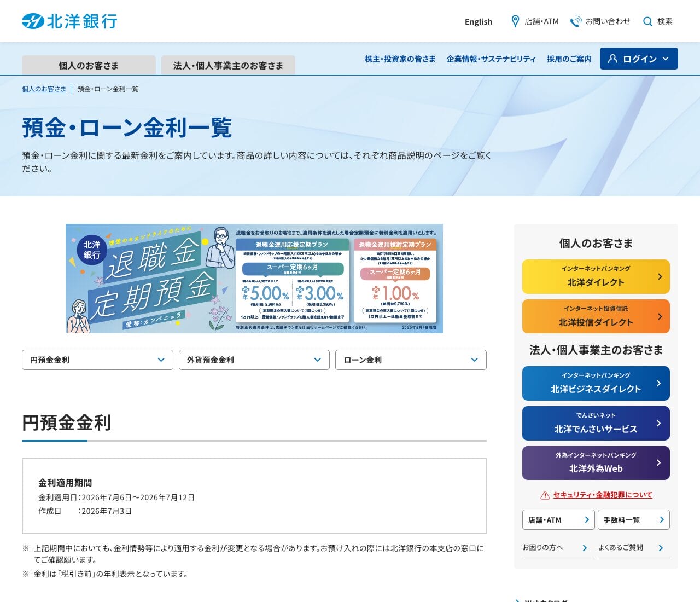
Task: Open the 北洋外為Web banner
Action: [x=596, y=462]
